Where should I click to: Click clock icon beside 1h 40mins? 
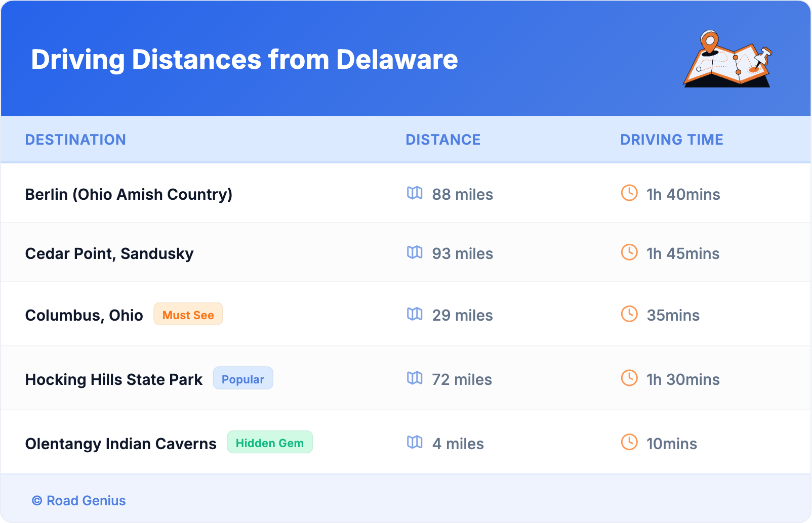pyautogui.click(x=629, y=193)
